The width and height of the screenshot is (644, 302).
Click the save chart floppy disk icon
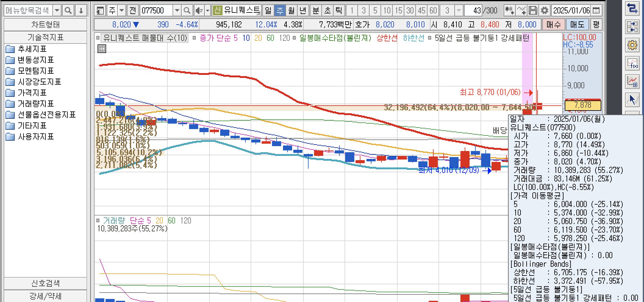[533, 11]
